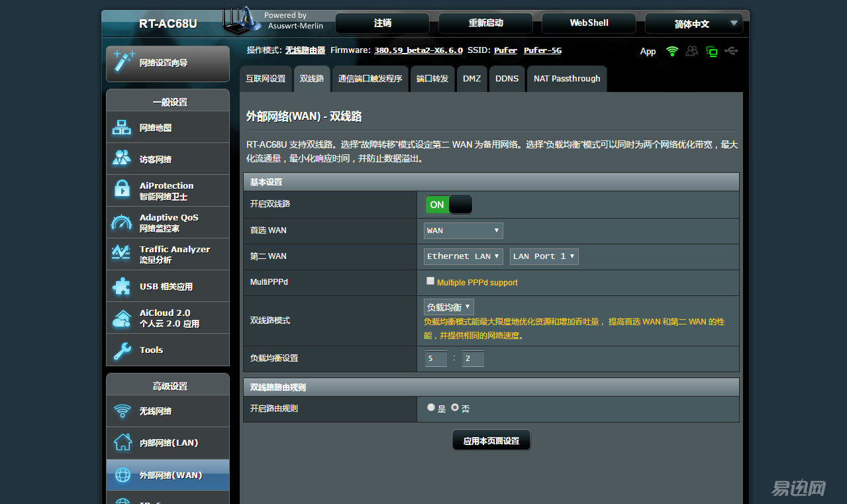The height and width of the screenshot is (504, 847).
Task: Turn off the dual WAN ON switch
Action: (x=448, y=205)
